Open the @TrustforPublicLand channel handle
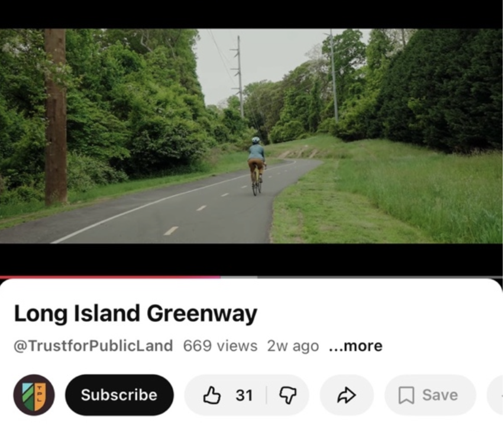This screenshot has height=432, width=504. click(x=93, y=346)
